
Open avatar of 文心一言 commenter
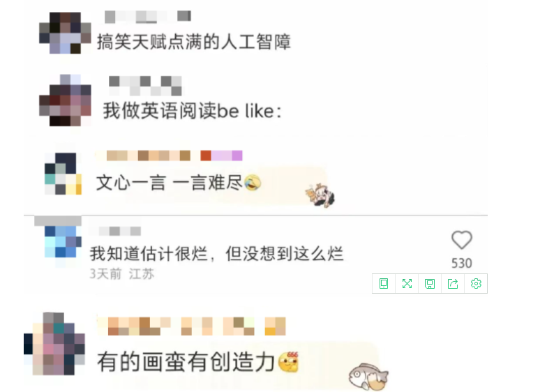pyautogui.click(x=63, y=174)
